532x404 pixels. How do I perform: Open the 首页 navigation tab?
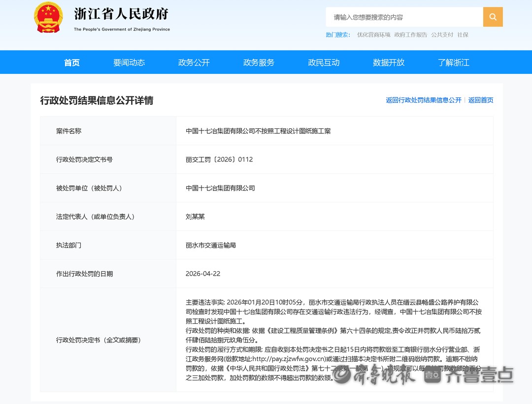click(x=72, y=62)
